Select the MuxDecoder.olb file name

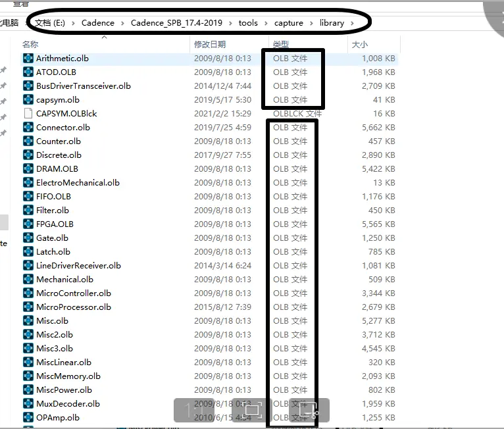pyautogui.click(x=68, y=404)
